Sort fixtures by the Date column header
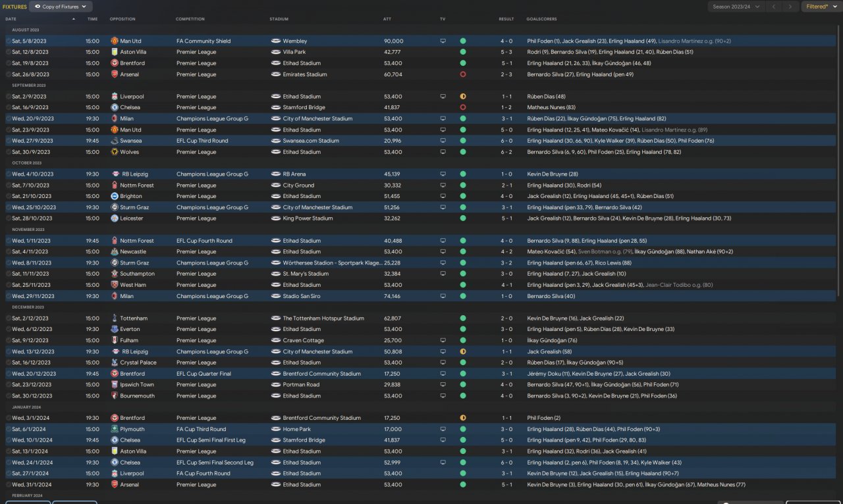This screenshot has width=843, height=504. pyautogui.click(x=11, y=19)
